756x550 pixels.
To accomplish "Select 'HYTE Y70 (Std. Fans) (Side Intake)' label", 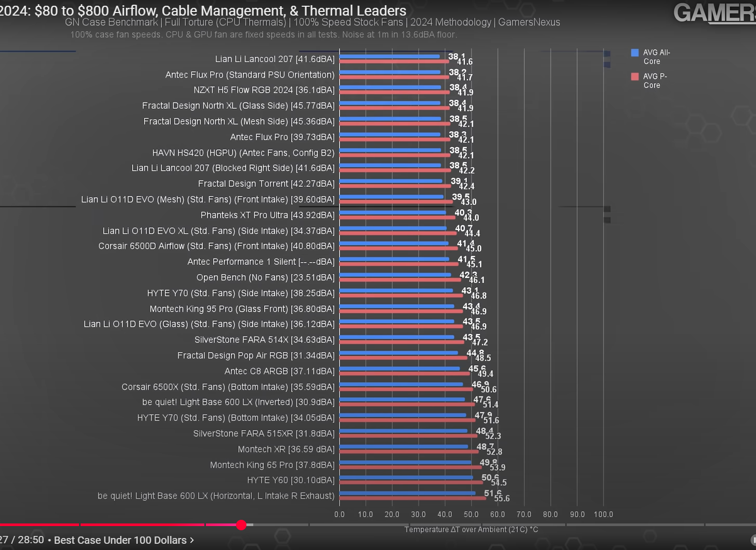I will pyautogui.click(x=241, y=293).
